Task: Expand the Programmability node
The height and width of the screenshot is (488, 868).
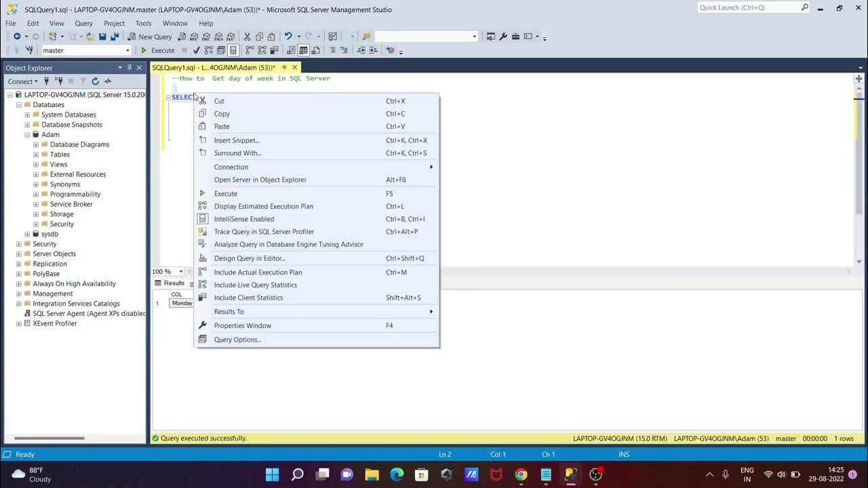Action: (x=36, y=195)
